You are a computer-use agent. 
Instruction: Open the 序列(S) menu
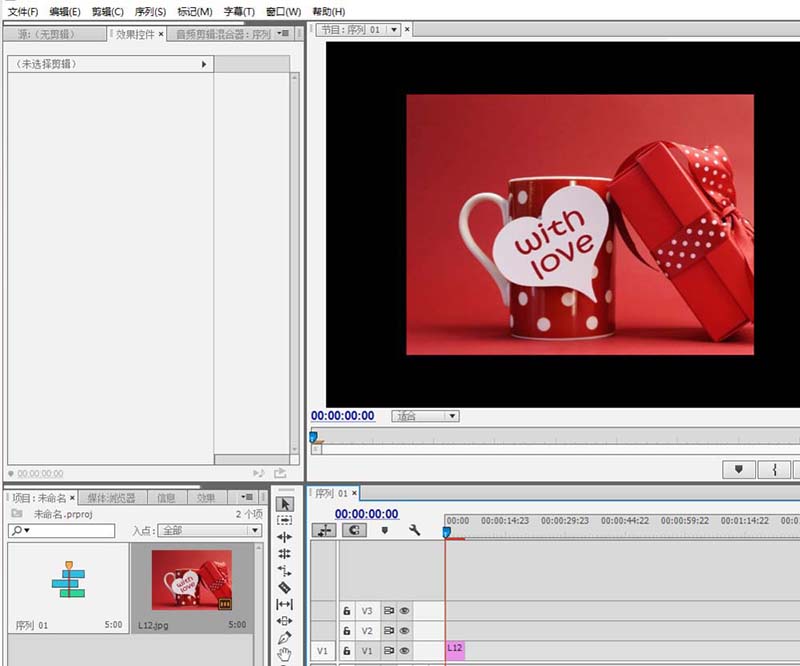click(150, 11)
